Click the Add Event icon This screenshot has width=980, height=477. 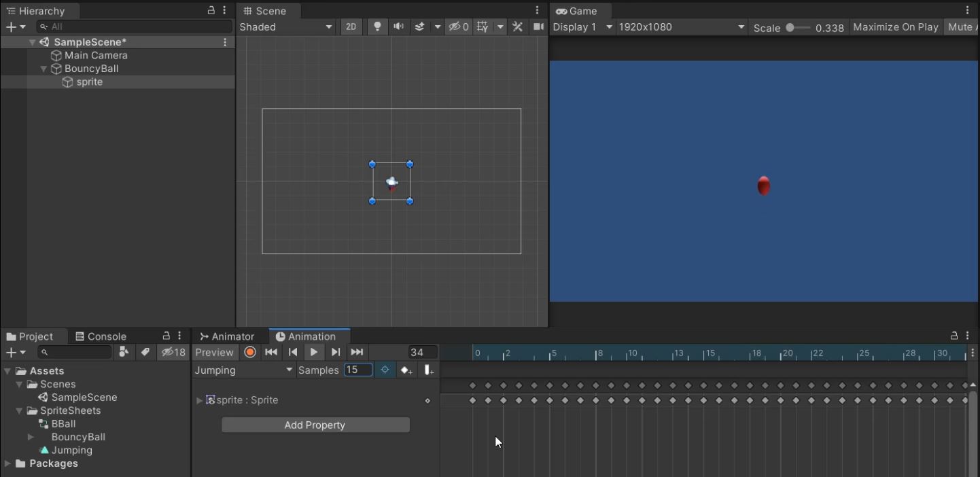pos(429,370)
